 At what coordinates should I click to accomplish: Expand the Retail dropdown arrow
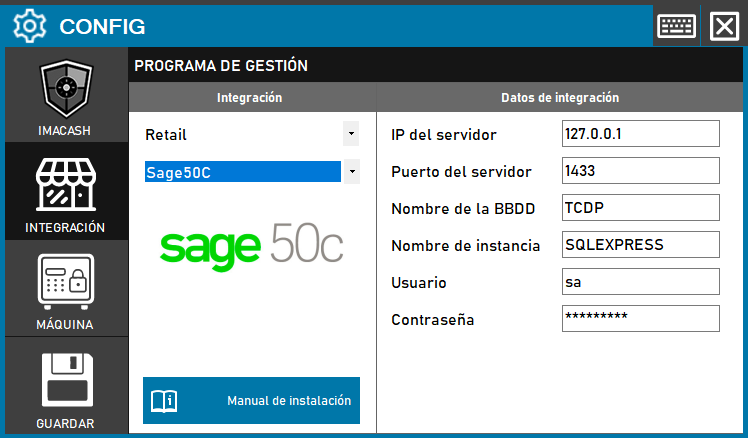click(351, 134)
